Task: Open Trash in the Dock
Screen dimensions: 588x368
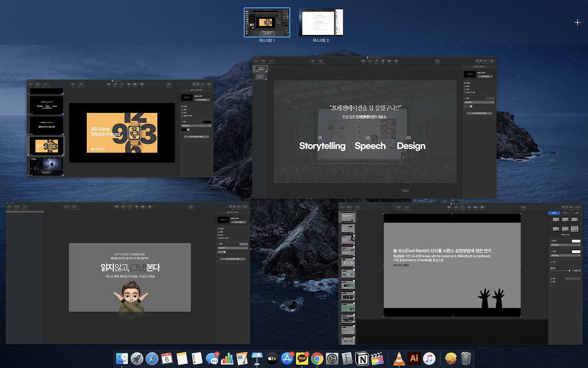Action: pos(466,359)
